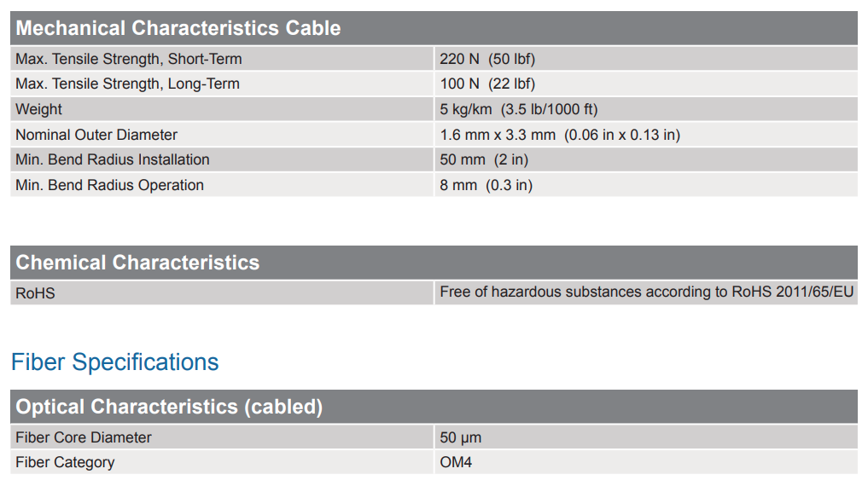Click the Fiber Specifications heading
The image size is (868, 486).
point(114,362)
